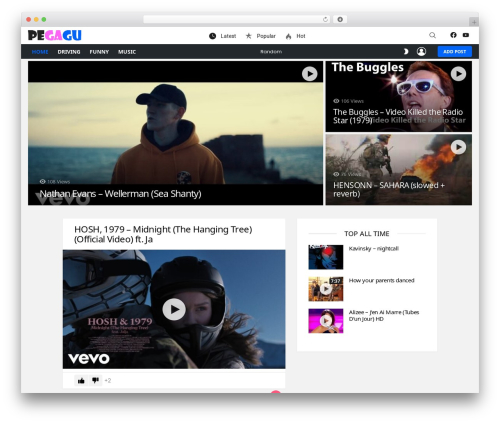The height and width of the screenshot is (423, 500).
Task: Select the HOME menu item
Action: tap(40, 52)
